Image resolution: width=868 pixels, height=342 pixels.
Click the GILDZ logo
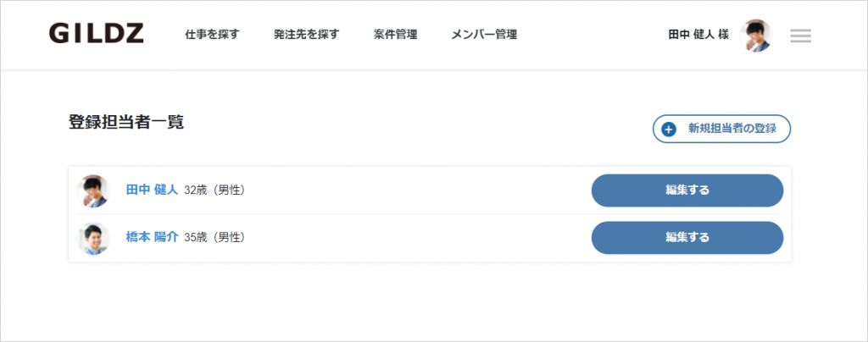pos(97,34)
